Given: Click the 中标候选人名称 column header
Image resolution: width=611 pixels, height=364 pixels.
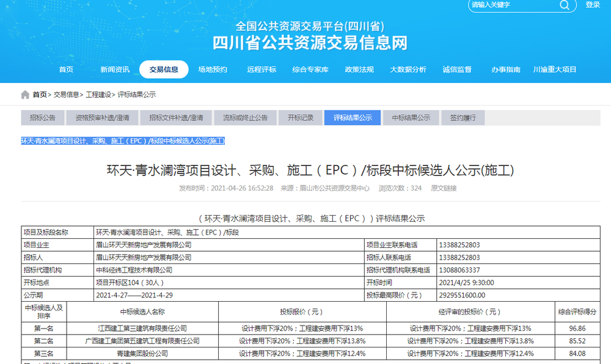Looking at the screenshot, I should 142,312.
